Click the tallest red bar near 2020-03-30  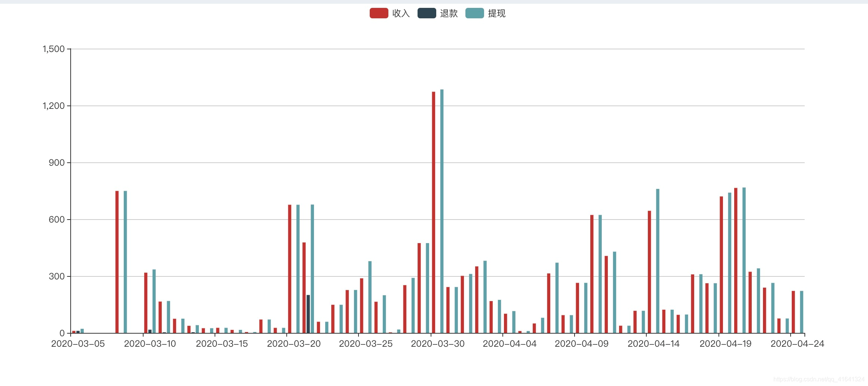click(434, 212)
